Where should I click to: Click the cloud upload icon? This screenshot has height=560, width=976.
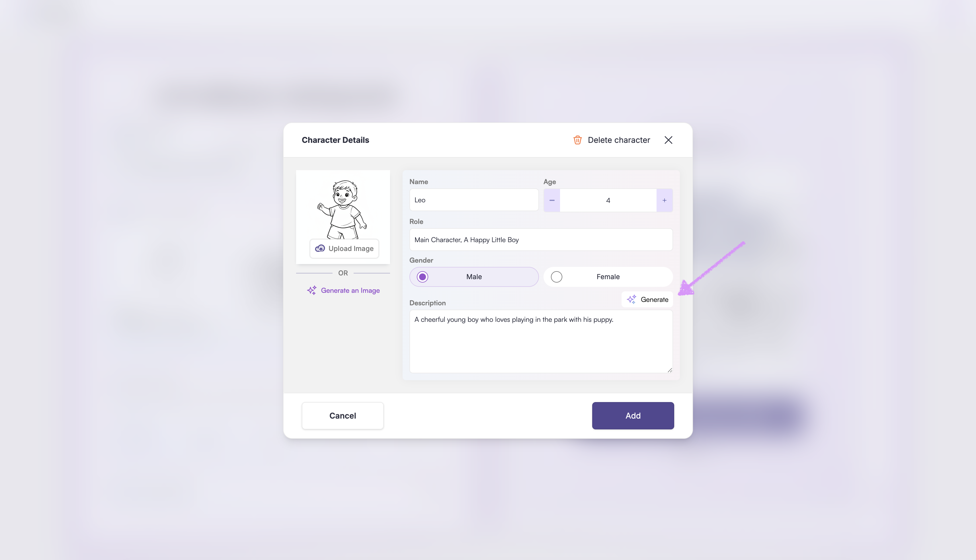[x=320, y=248]
